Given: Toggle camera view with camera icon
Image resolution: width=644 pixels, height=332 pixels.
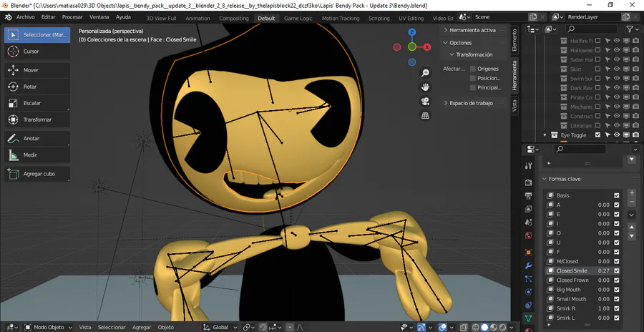Looking at the screenshot, I should pyautogui.click(x=425, y=101).
